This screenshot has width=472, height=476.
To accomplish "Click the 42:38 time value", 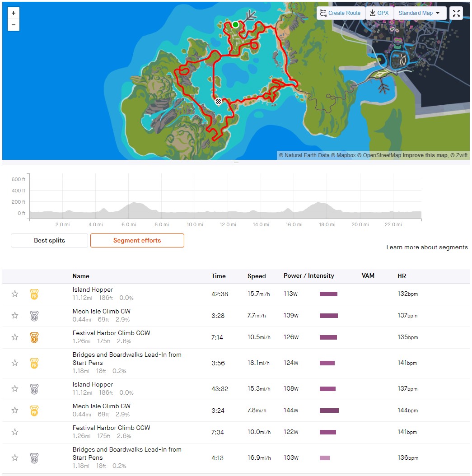I will pyautogui.click(x=220, y=294).
